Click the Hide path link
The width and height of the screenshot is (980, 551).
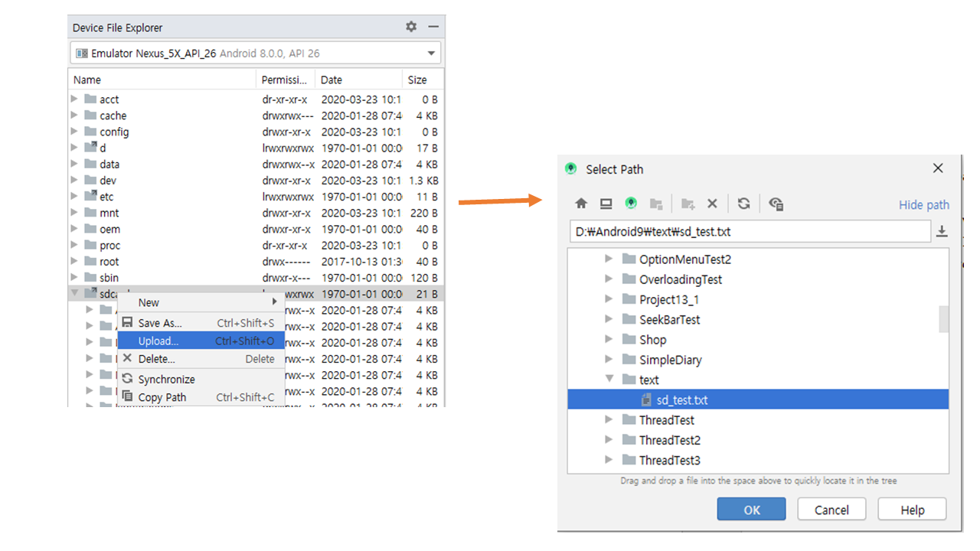pyautogui.click(x=923, y=204)
